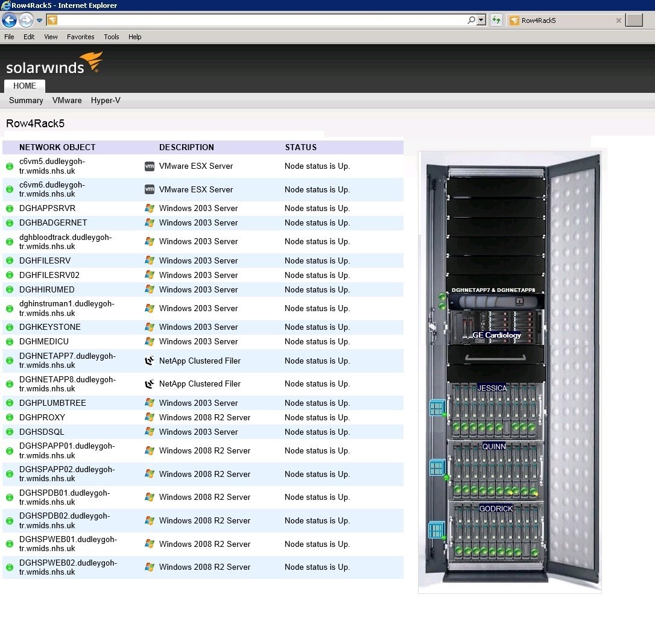Go to the VMware view

67,101
